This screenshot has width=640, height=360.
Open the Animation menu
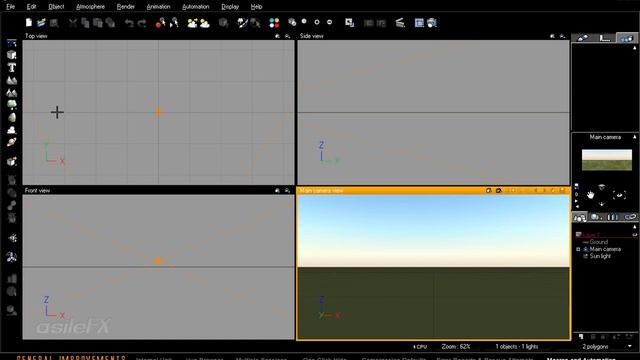click(158, 7)
